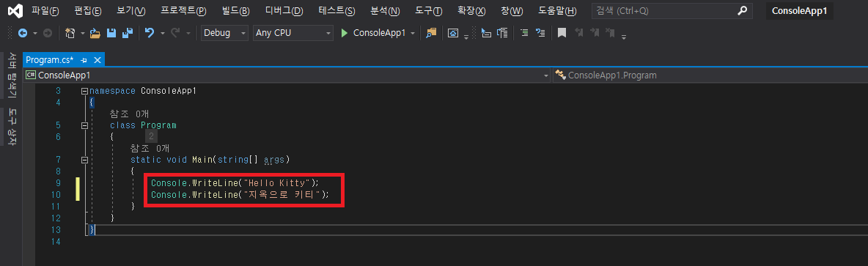Image resolution: width=868 pixels, height=266 pixels.
Task: Expand the ConsoleApp1 start target dropdown arrow
Action: click(x=413, y=33)
